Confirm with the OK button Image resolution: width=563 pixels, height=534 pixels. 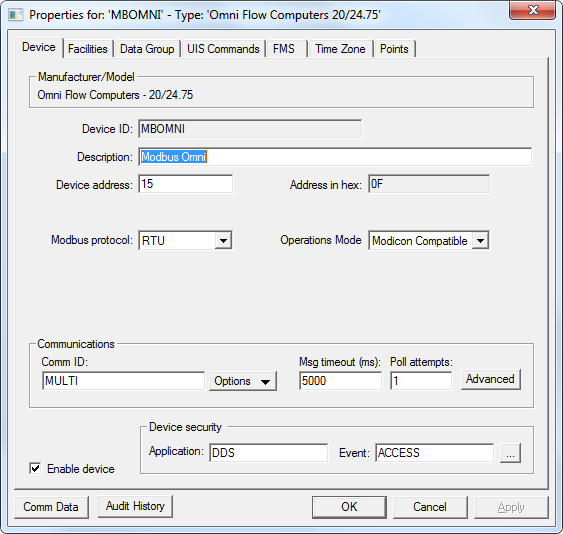(349, 507)
